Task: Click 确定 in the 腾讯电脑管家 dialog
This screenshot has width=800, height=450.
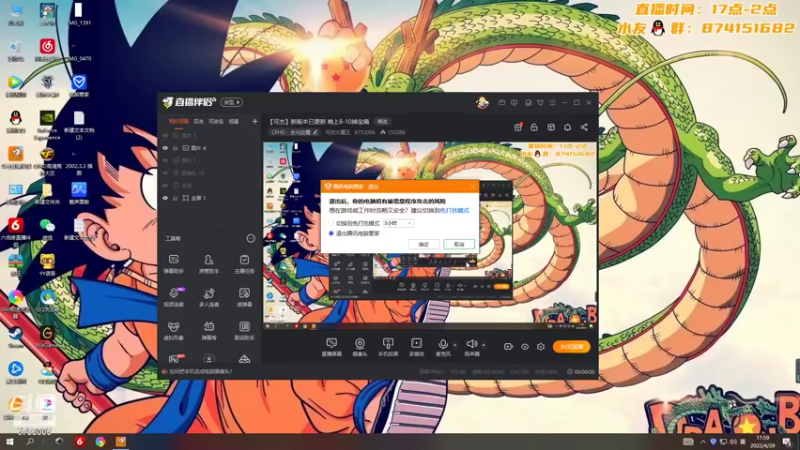Action: pos(423,244)
